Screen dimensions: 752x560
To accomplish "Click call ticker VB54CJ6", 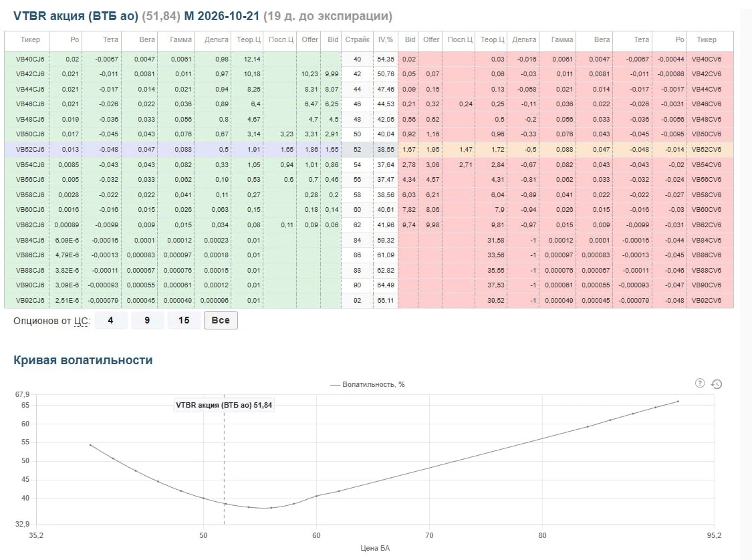I will [30, 164].
